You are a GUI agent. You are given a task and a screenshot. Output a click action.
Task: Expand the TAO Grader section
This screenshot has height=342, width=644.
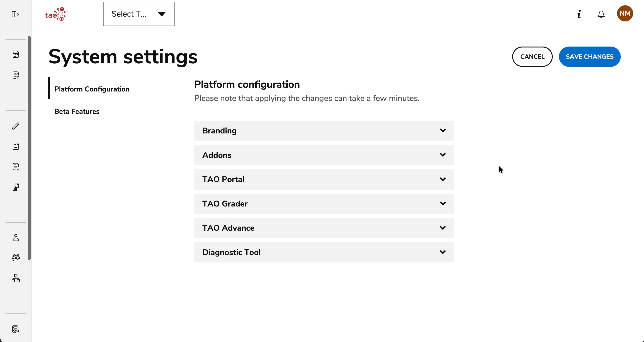(x=324, y=203)
